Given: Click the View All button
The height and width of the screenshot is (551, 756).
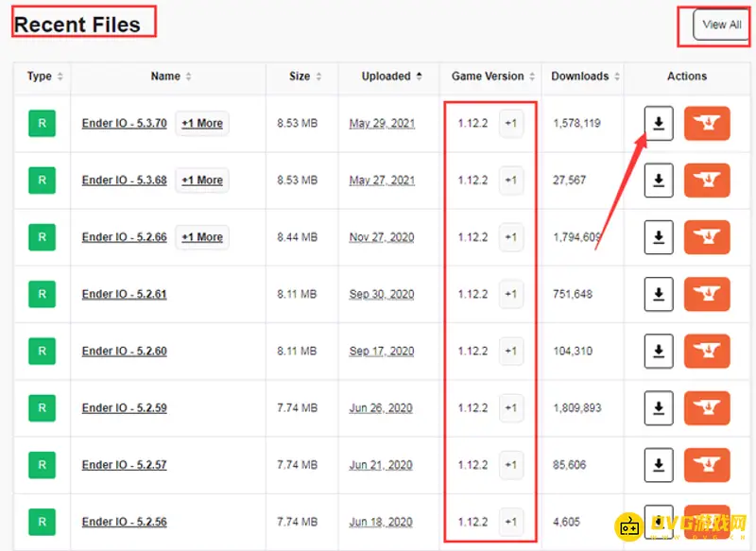Looking at the screenshot, I should [x=721, y=26].
